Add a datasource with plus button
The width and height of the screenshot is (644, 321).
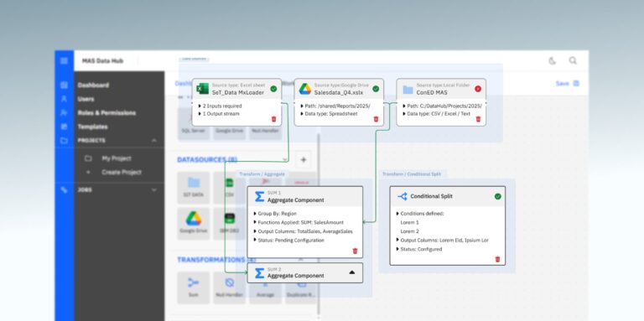pos(303,160)
